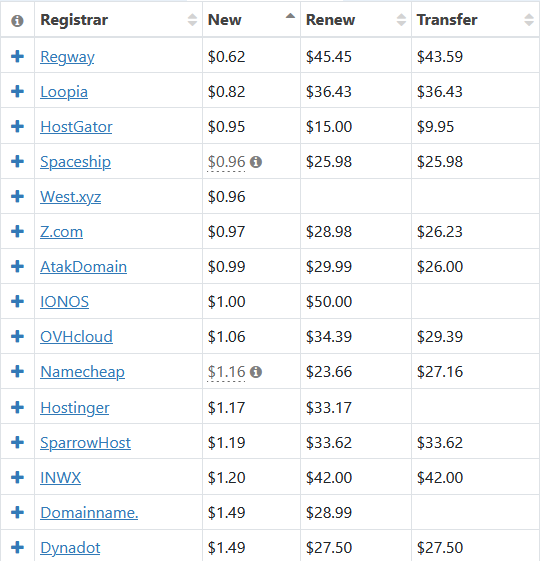Expand the Loopia row with plus icon

[17, 92]
